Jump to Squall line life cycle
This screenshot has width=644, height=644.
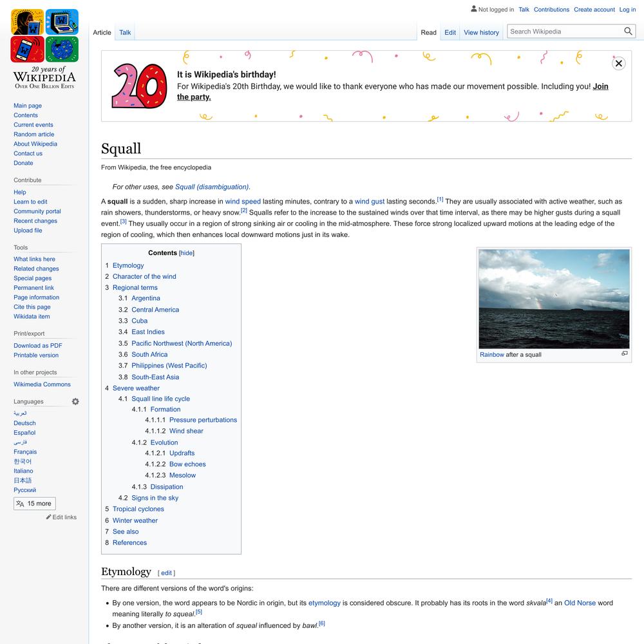click(x=160, y=399)
